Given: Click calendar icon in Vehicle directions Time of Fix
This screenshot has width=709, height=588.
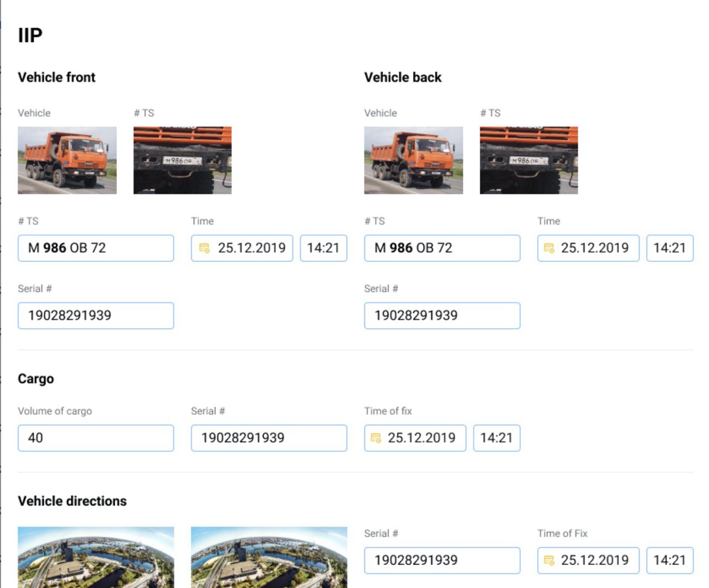Looking at the screenshot, I should click(549, 560).
